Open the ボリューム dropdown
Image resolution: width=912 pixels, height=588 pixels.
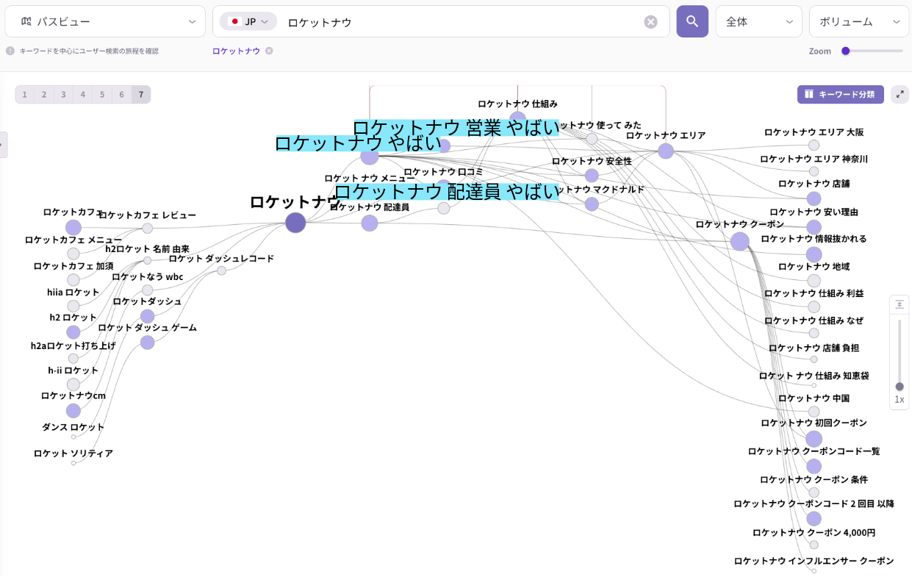coord(859,21)
